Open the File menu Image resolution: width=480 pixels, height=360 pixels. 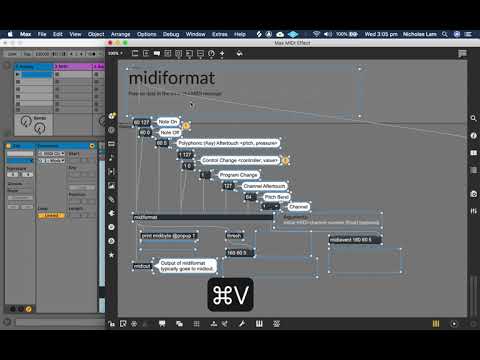pyautogui.click(x=42, y=34)
